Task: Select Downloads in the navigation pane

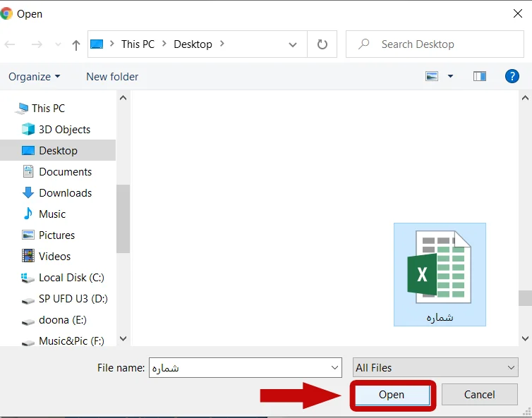Action: pyautogui.click(x=65, y=193)
